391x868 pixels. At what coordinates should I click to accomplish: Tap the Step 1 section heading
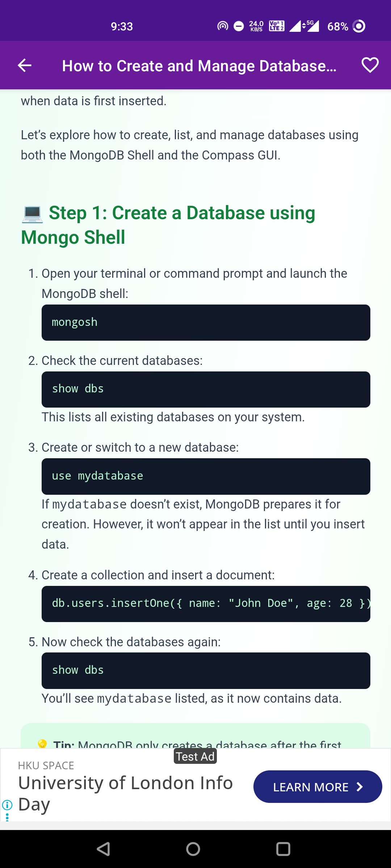click(x=168, y=225)
